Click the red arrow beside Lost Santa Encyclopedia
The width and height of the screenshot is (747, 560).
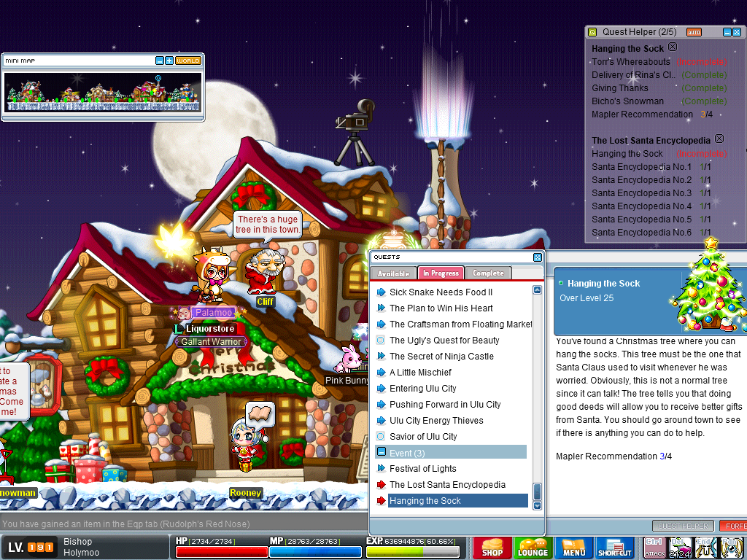point(381,485)
